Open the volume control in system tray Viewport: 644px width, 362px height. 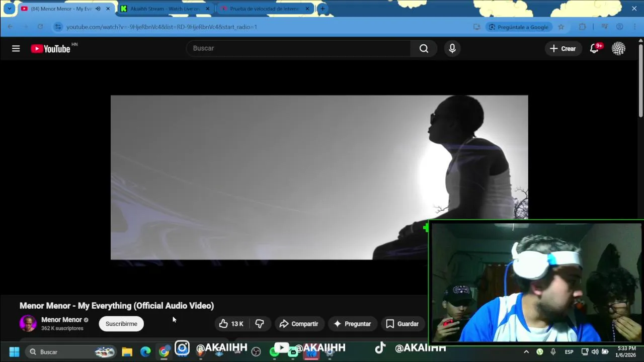pos(595,352)
